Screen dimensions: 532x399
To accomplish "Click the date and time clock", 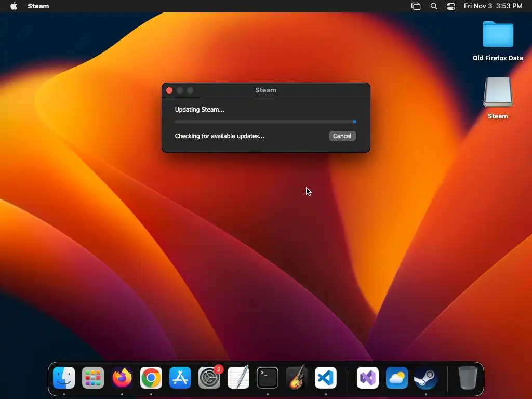I will pos(493,6).
